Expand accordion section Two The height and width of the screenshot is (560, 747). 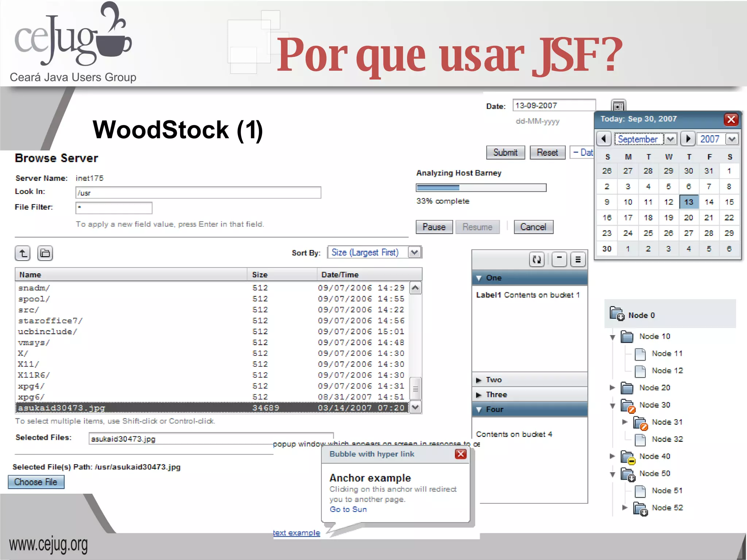pos(530,380)
